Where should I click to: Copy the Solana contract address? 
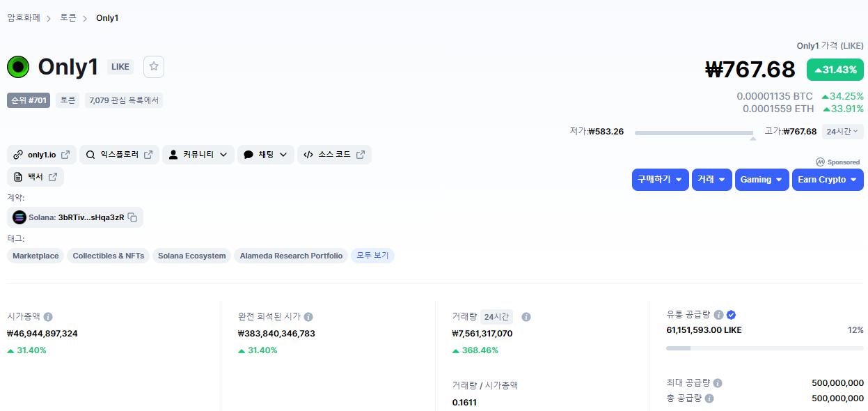click(x=132, y=217)
